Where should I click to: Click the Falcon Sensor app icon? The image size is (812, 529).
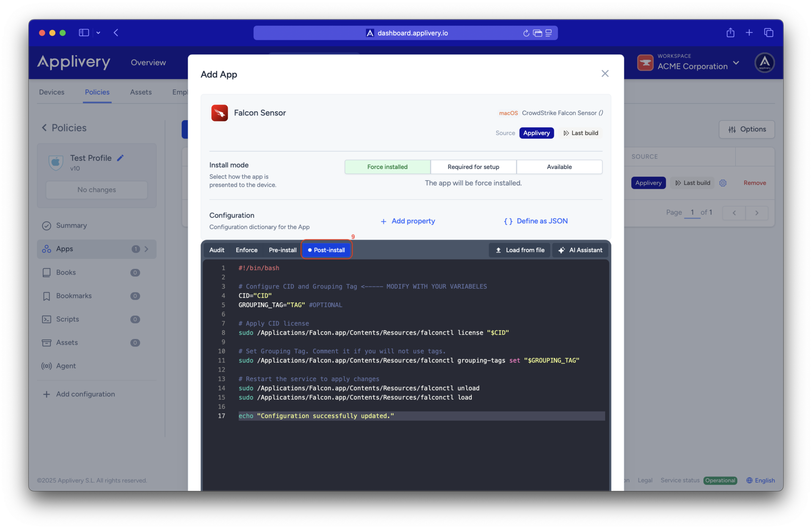click(x=219, y=113)
